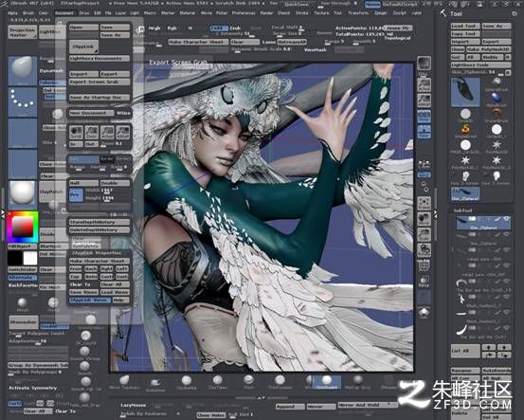The image size is (524, 420).
Task: Open the dots stroke type thumbnail
Action: point(23,102)
